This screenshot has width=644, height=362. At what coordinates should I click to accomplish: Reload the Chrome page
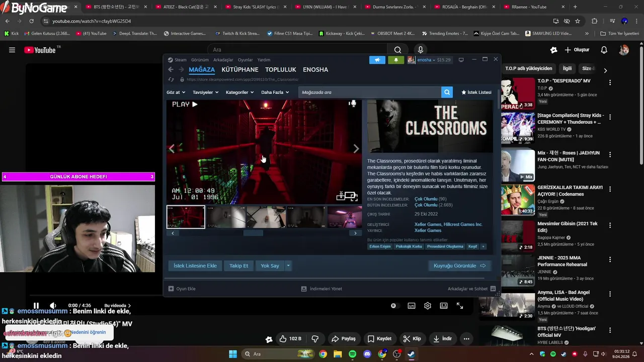pyautogui.click(x=31, y=21)
